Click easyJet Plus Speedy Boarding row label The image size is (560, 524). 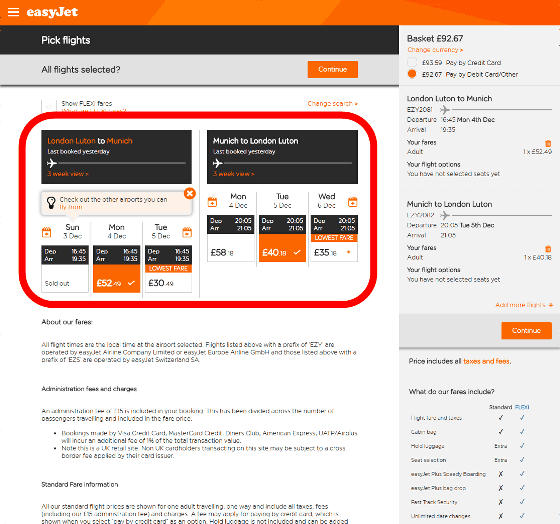(x=448, y=474)
